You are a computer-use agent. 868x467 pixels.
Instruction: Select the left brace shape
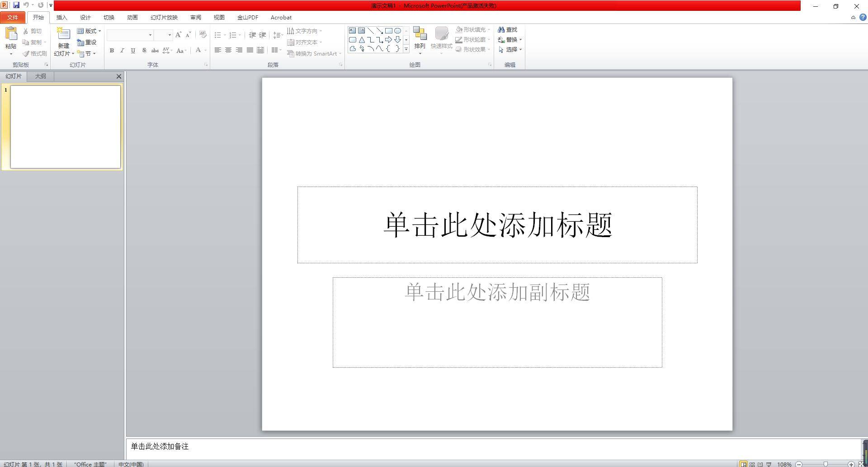388,49
